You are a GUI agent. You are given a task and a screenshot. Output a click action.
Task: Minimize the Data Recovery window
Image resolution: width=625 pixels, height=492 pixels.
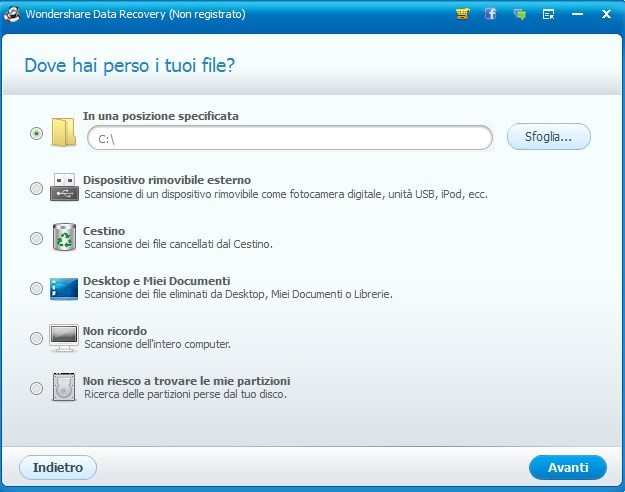point(577,14)
